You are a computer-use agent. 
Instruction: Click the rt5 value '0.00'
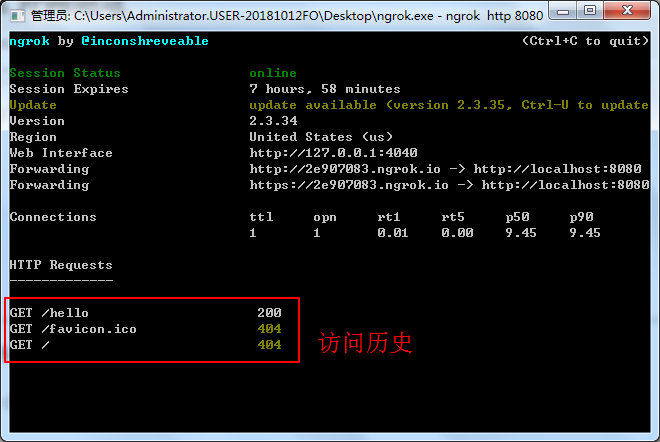pyautogui.click(x=457, y=233)
